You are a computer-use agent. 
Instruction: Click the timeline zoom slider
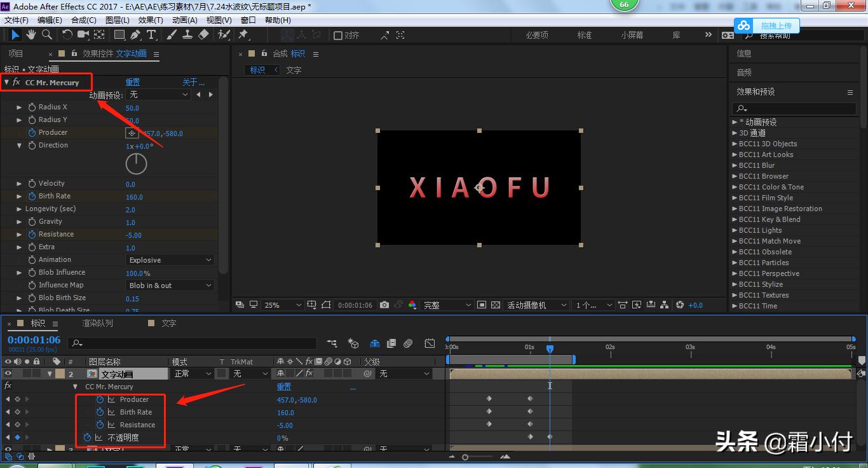click(465, 457)
